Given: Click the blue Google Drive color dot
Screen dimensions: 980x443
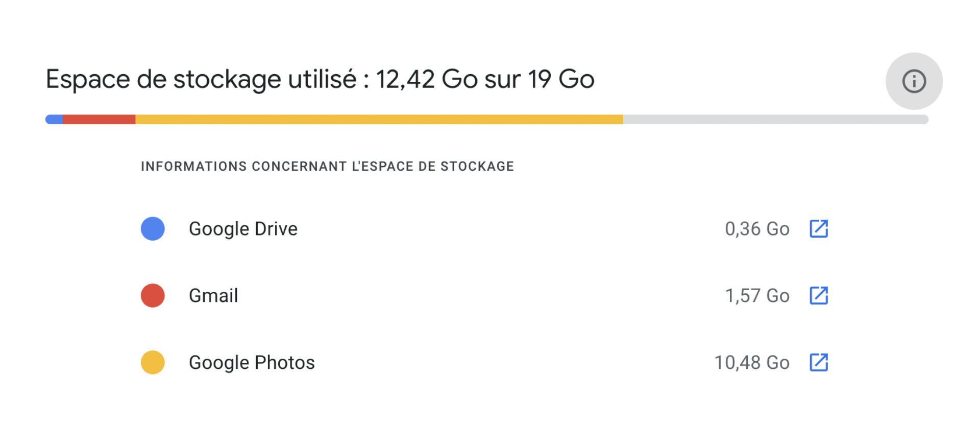Looking at the screenshot, I should [x=153, y=229].
